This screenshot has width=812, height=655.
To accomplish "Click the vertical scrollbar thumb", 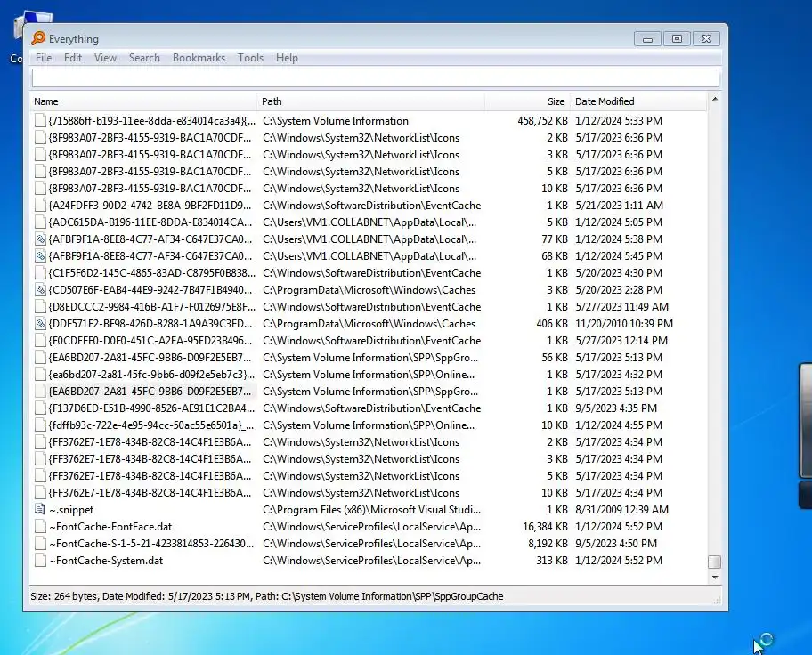I will click(x=715, y=562).
